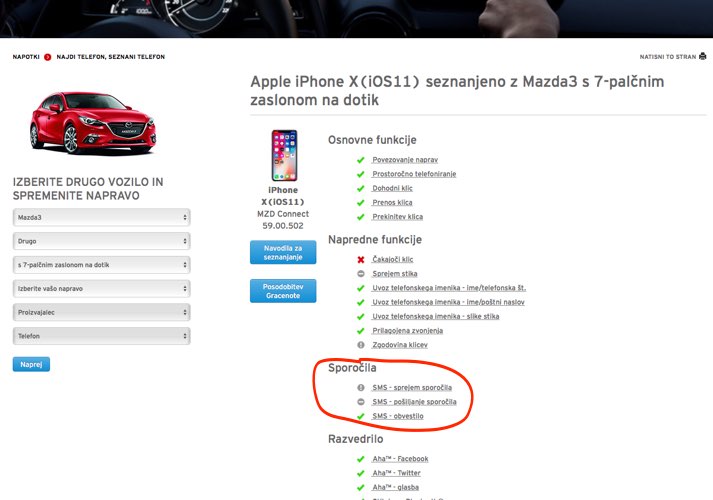The image size is (713, 500).
Task: Open the Povezovanje naprav link
Action: tap(405, 160)
